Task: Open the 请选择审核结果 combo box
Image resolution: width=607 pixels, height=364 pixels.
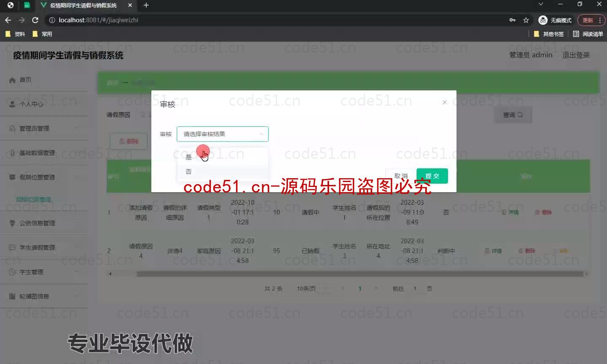Action: (x=223, y=134)
